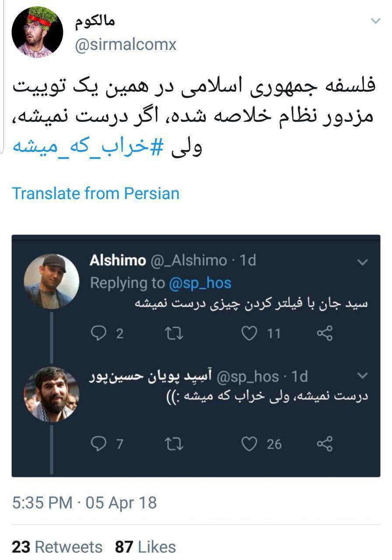
Task: View the 23 Retweets list
Action: pyautogui.click(x=57, y=547)
